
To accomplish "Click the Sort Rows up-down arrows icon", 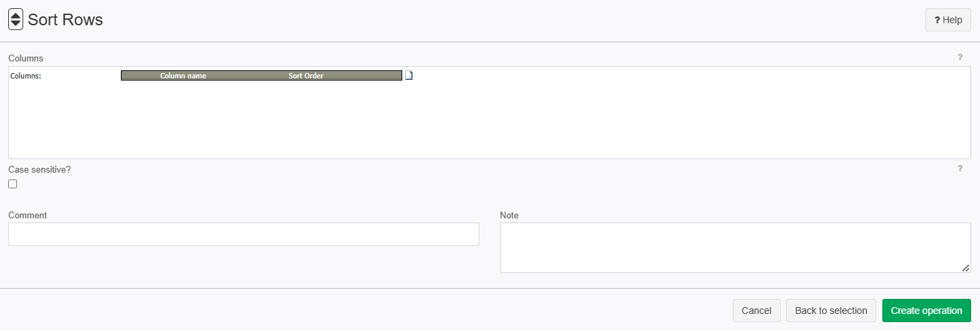I will pos(15,20).
